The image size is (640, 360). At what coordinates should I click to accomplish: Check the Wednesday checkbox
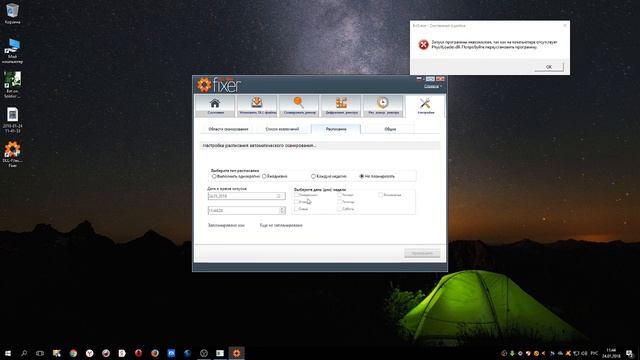click(297, 209)
